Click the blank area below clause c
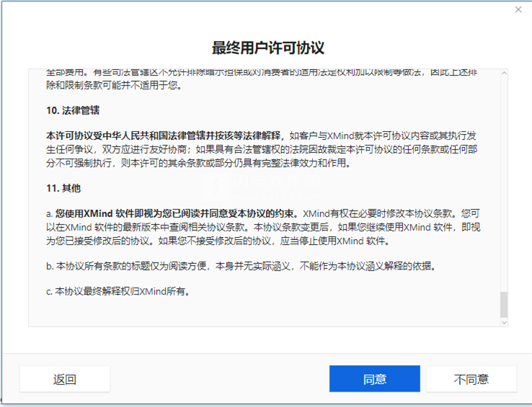Image resolution: width=532 pixels, height=407 pixels. tap(260, 313)
